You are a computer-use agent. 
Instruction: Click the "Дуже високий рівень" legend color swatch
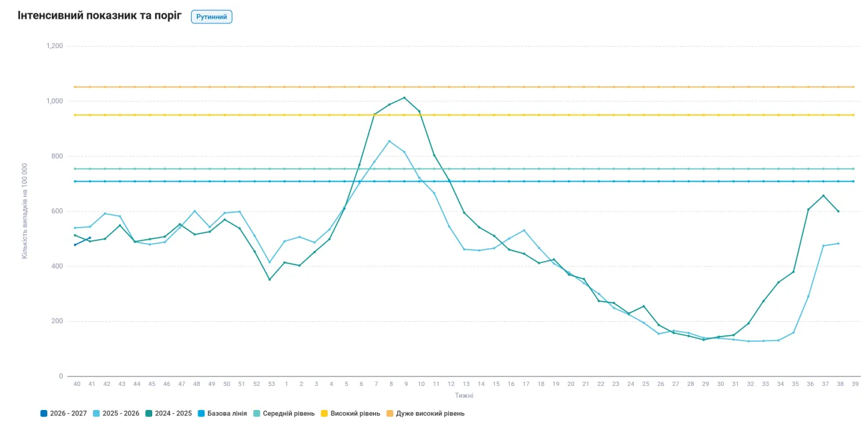pyautogui.click(x=390, y=413)
